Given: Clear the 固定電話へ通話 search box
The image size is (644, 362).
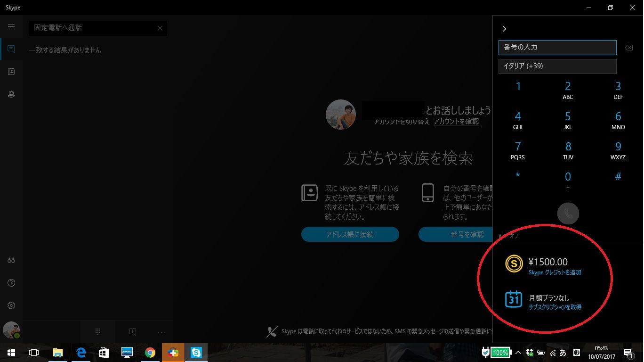Looking at the screenshot, I should point(160,28).
